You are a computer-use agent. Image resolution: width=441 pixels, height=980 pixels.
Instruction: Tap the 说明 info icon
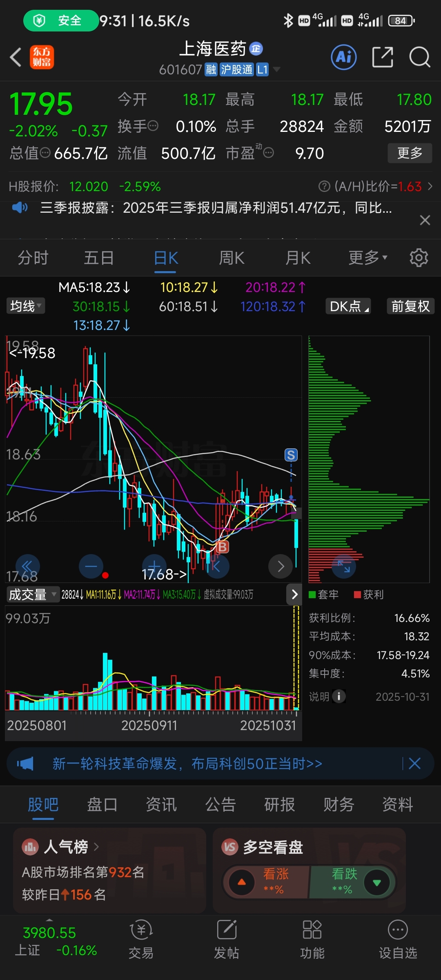[339, 696]
